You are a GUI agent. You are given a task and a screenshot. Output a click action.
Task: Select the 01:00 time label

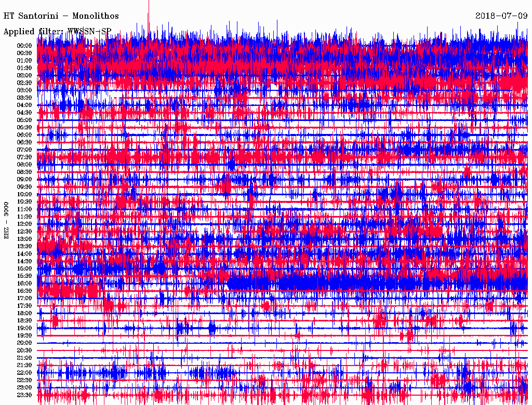click(x=24, y=61)
